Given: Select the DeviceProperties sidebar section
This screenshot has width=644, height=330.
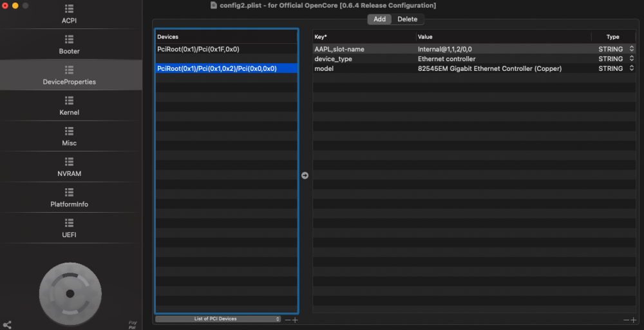Looking at the screenshot, I should (x=69, y=75).
